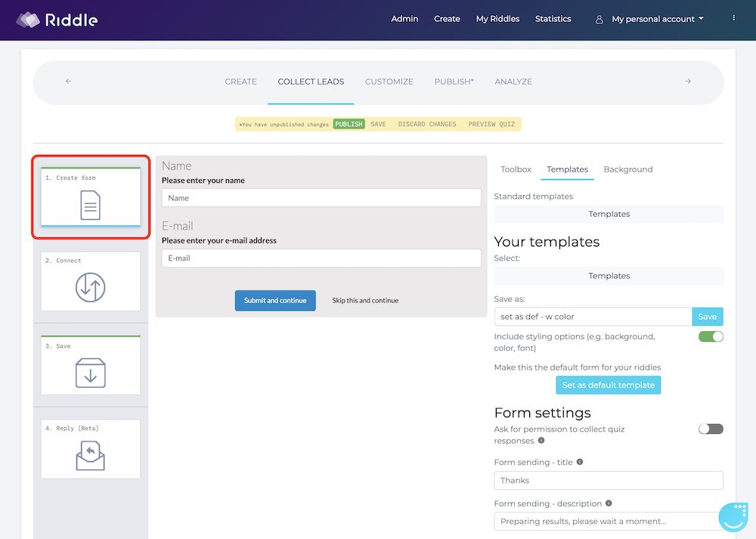This screenshot has width=756, height=539.
Task: Select the Connect up-down arrows icon
Action: [x=90, y=288]
